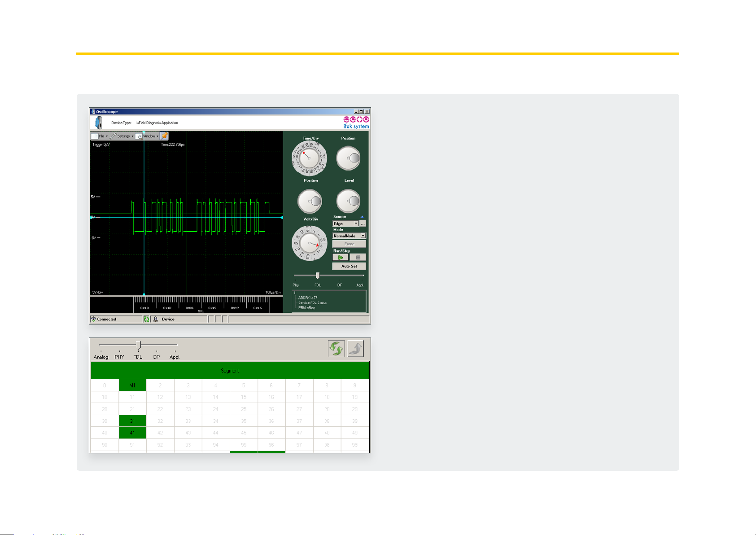Select station cell 25
Image resolution: width=756 pixels, height=535 pixels.
click(244, 409)
